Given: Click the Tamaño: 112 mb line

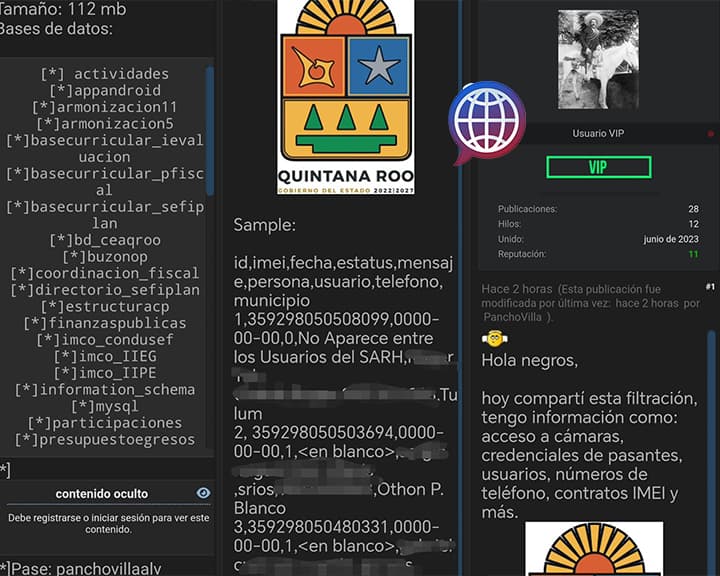Looking at the screenshot, I should coord(63,9).
